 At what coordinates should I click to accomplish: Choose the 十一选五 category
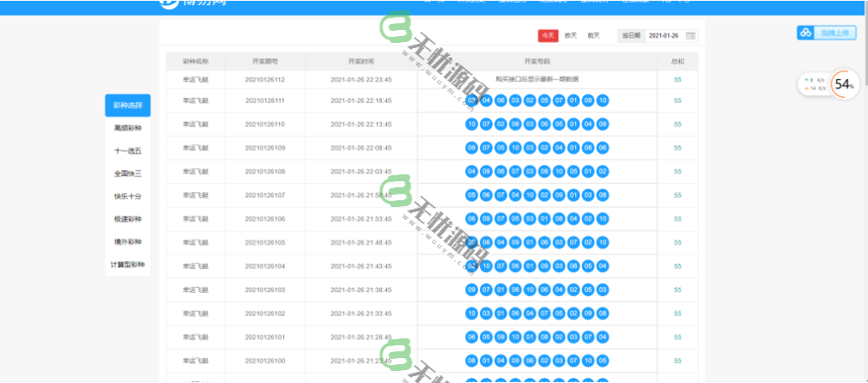pyautogui.click(x=128, y=150)
